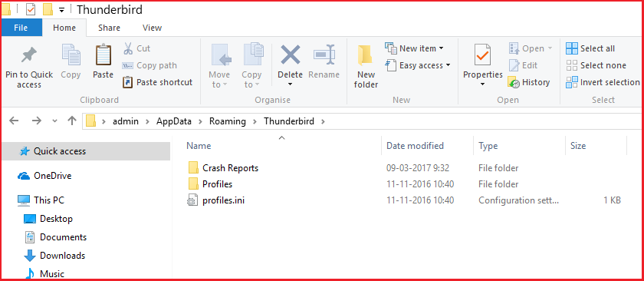The height and width of the screenshot is (281, 644).
Task: Click Select none in the ribbon
Action: (596, 65)
